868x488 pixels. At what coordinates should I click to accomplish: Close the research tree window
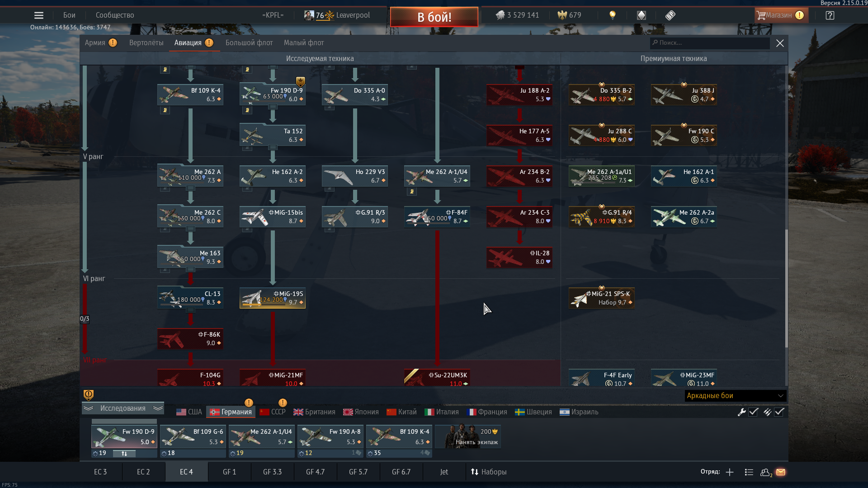click(780, 43)
